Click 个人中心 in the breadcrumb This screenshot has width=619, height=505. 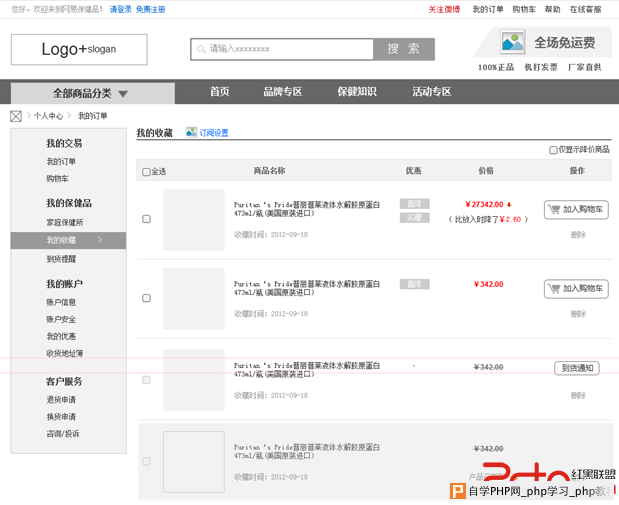pos(49,116)
